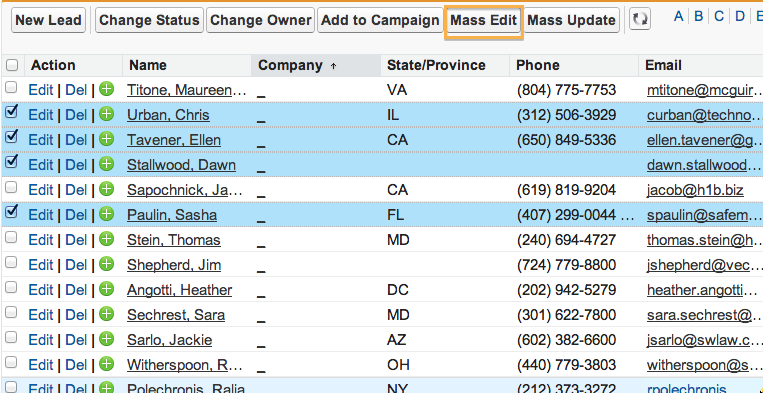Click green plus icon for Sechrest, Sara
The height and width of the screenshot is (393, 763).
coord(107,314)
